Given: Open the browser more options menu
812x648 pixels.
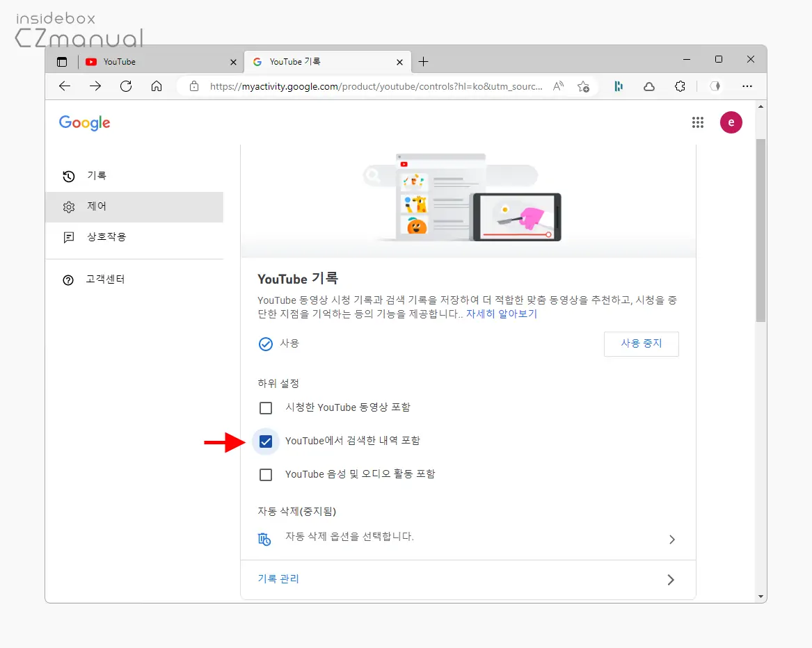Looking at the screenshot, I should [747, 86].
